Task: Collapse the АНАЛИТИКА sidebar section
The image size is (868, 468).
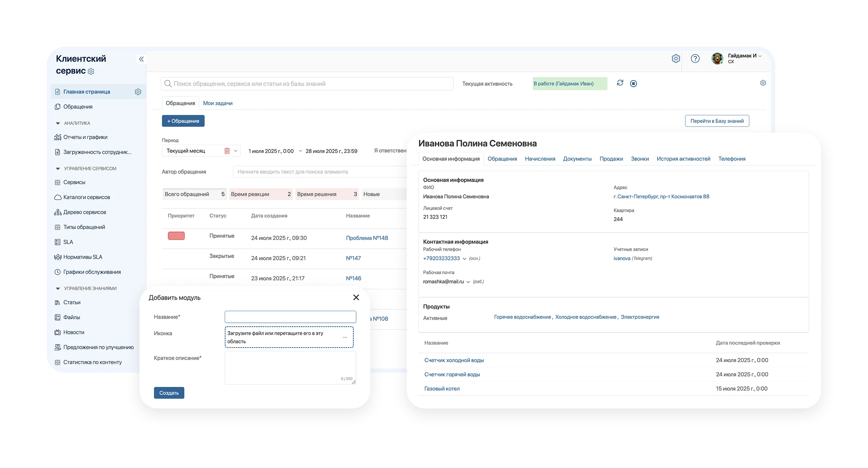Action: click(x=58, y=123)
